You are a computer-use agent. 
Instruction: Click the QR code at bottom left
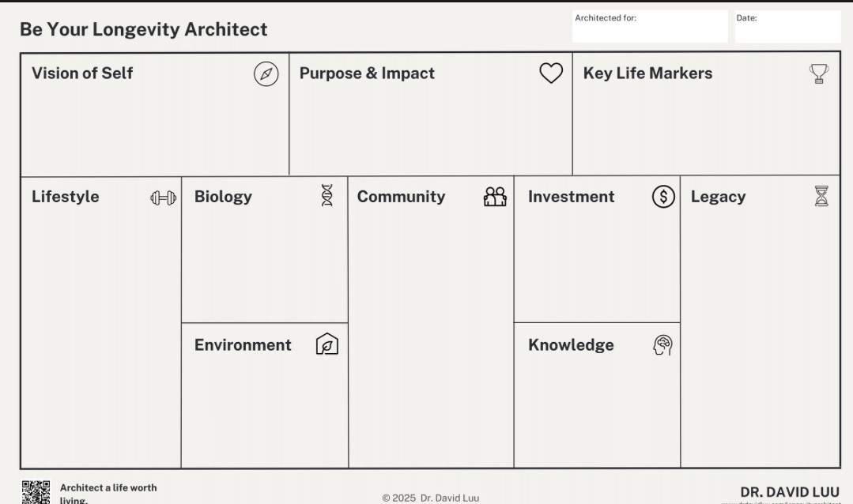36,492
